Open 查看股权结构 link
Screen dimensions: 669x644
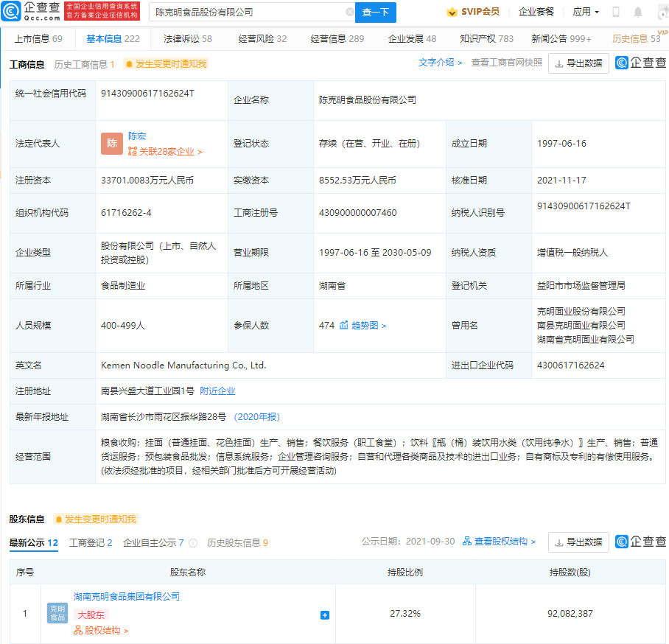(500, 542)
